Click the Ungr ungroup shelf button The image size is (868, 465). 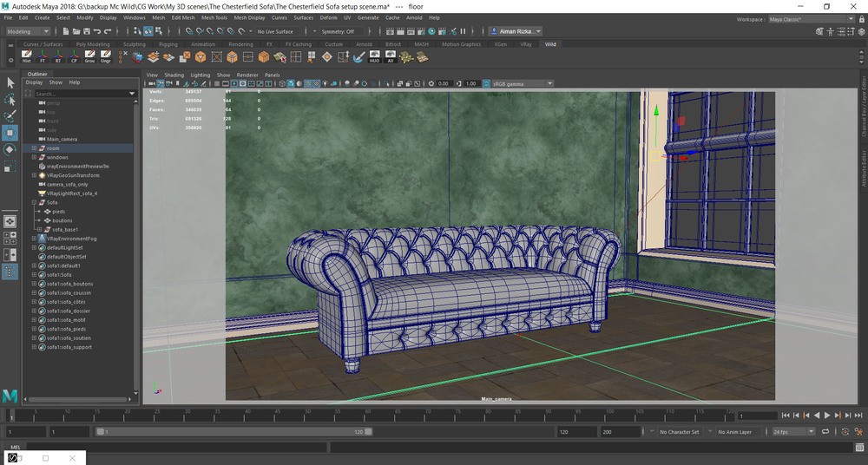106,56
